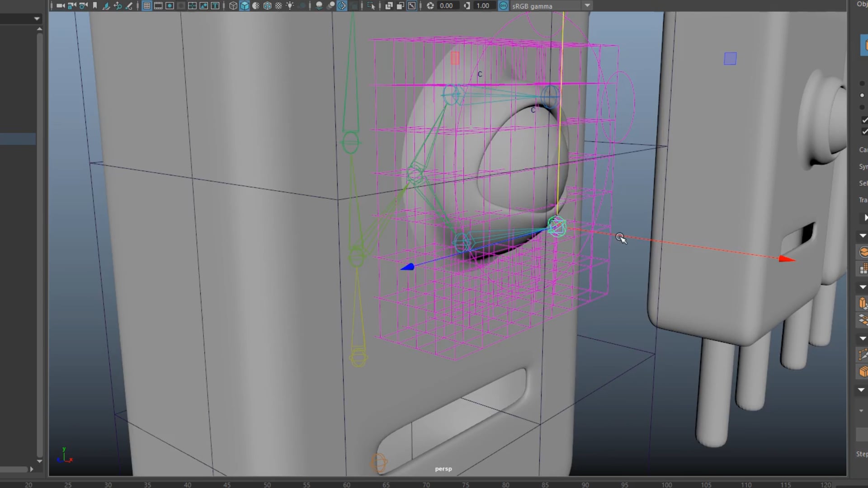Open the sRGB gamma color space dropdown

tap(587, 6)
